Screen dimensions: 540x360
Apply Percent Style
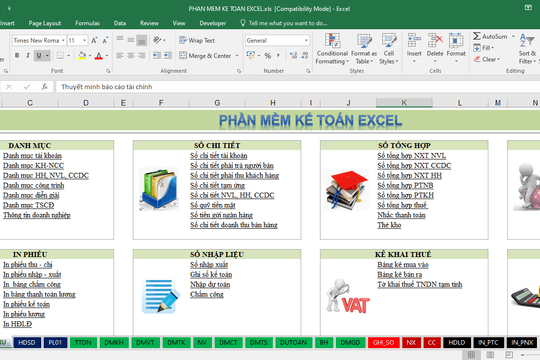[x=268, y=55]
